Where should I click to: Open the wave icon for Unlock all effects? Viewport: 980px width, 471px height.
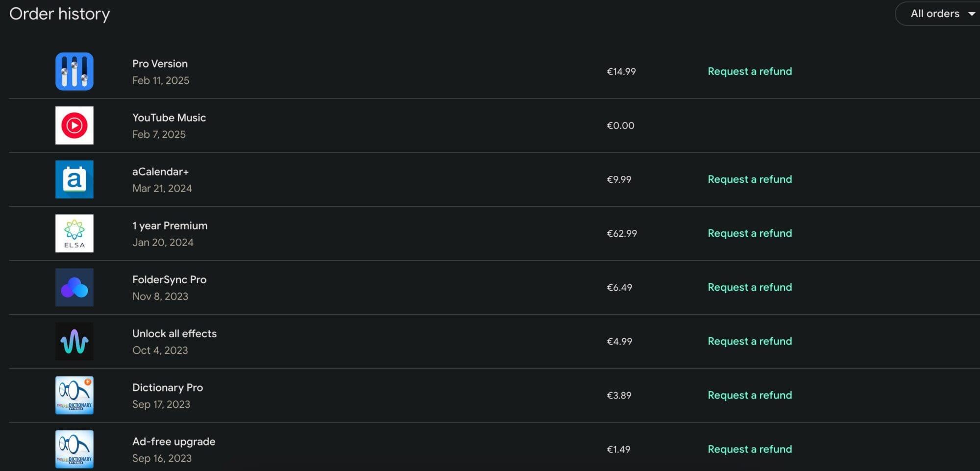coord(74,341)
